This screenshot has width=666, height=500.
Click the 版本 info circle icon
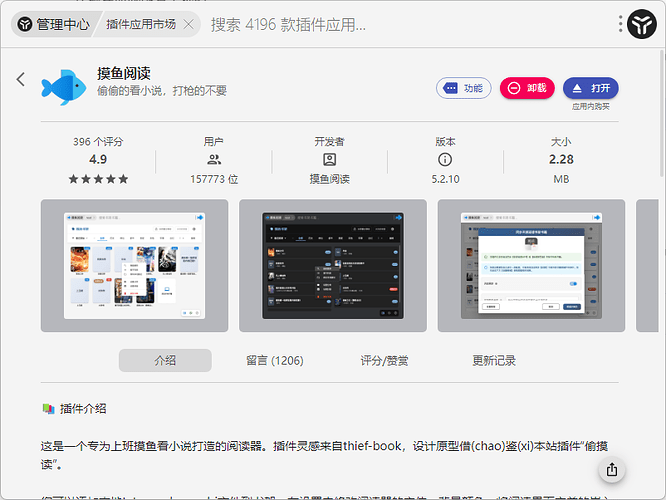coord(445,160)
